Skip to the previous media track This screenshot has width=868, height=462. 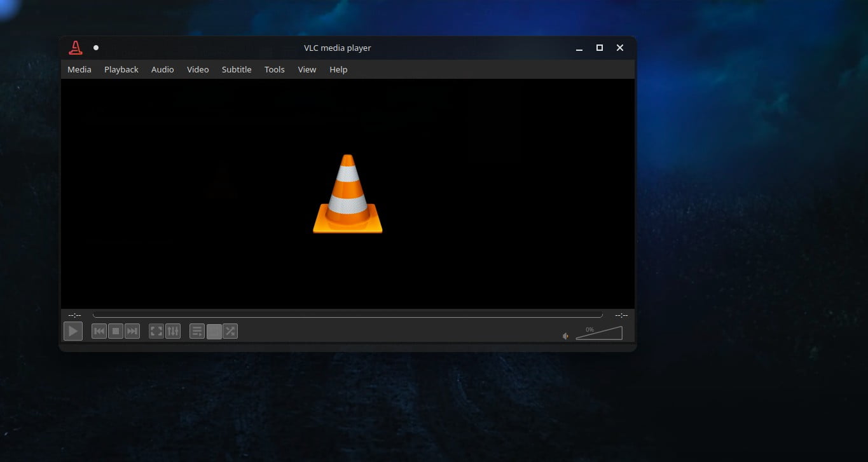coord(99,331)
